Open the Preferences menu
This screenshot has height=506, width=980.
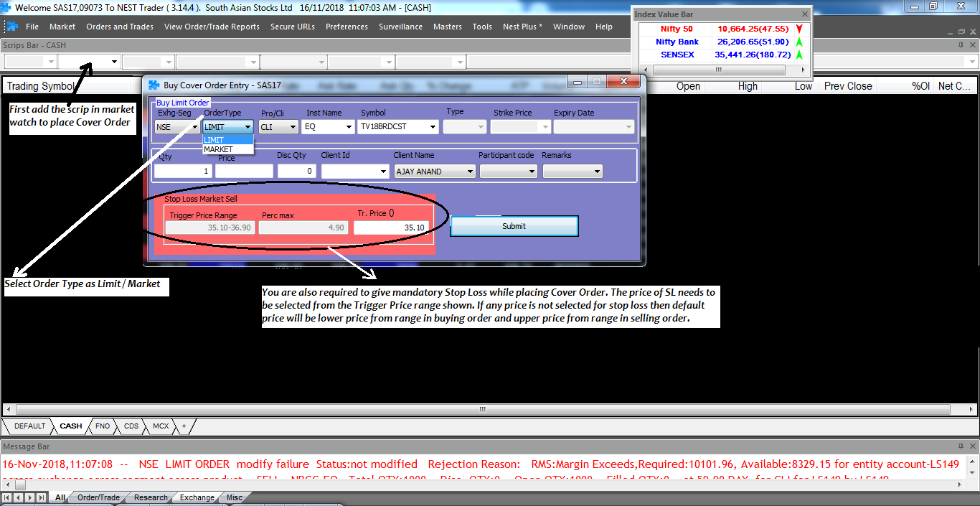click(x=347, y=27)
